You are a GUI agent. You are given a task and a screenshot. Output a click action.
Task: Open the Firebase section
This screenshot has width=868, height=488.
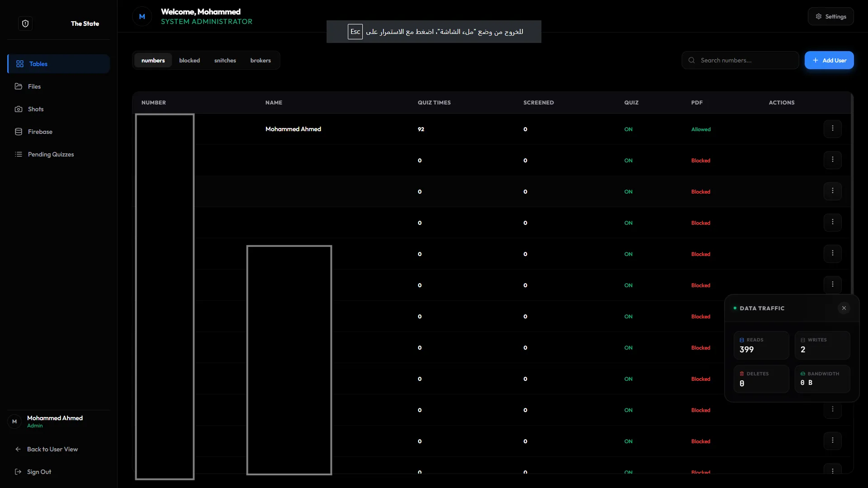click(x=59, y=132)
